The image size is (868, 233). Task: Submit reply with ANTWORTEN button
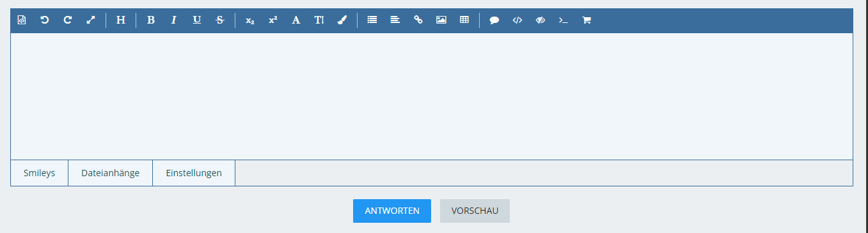point(392,211)
